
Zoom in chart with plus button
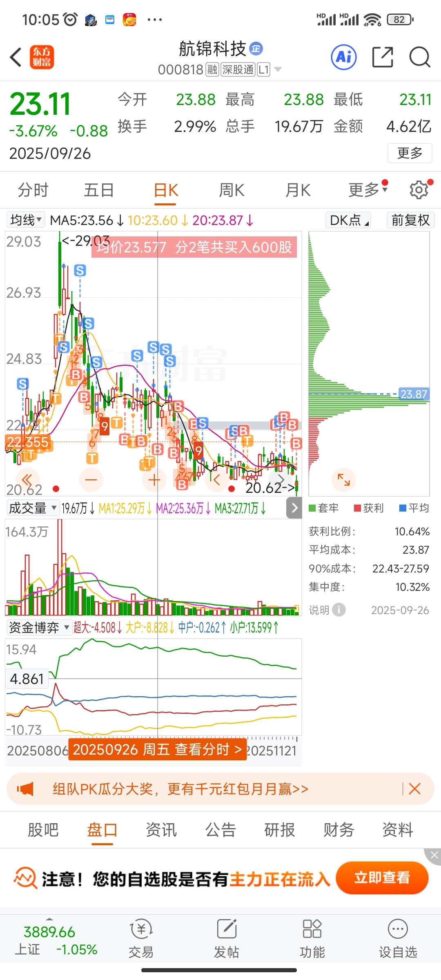tap(154, 479)
